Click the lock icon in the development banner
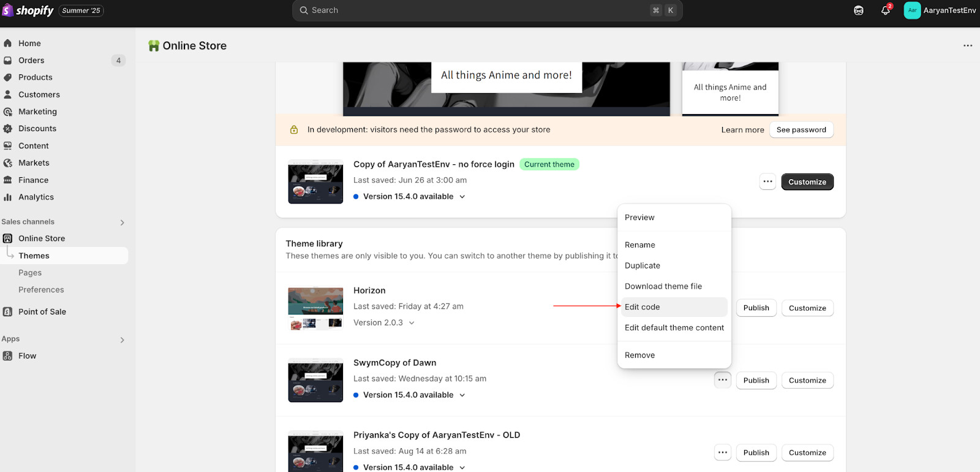The width and height of the screenshot is (980, 472). click(294, 130)
